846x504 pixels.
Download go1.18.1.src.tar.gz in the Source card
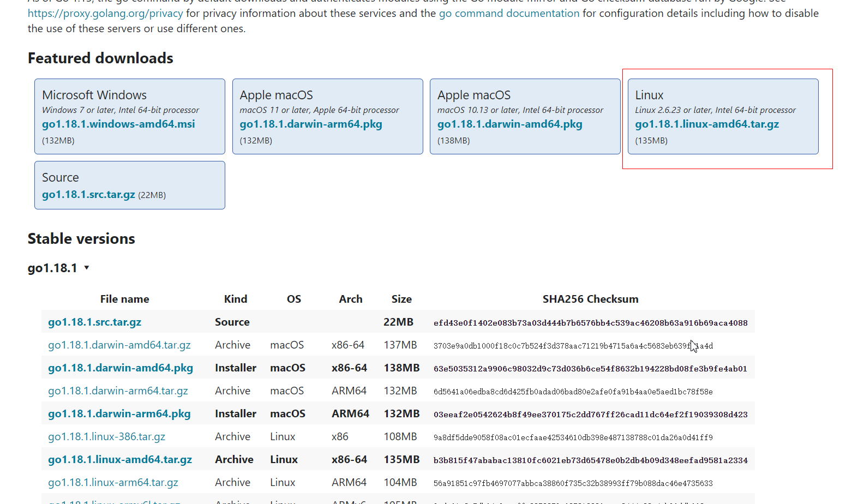point(88,194)
